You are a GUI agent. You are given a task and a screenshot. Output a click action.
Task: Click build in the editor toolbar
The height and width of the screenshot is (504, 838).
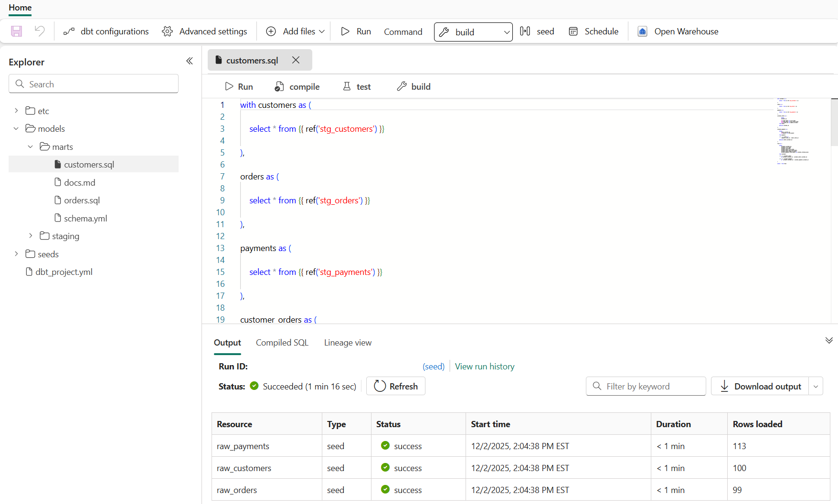pos(414,86)
